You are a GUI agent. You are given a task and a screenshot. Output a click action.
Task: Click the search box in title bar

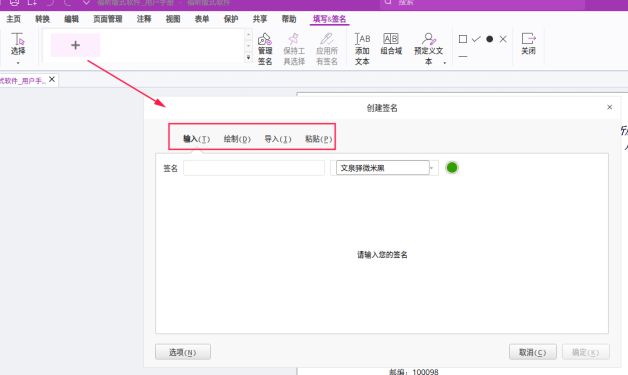point(482,3)
